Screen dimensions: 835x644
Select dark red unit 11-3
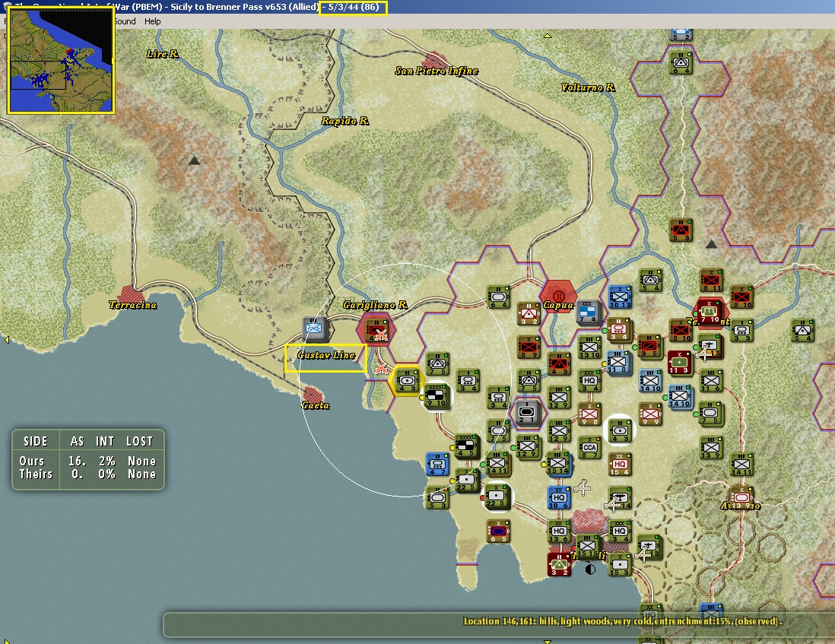679,363
